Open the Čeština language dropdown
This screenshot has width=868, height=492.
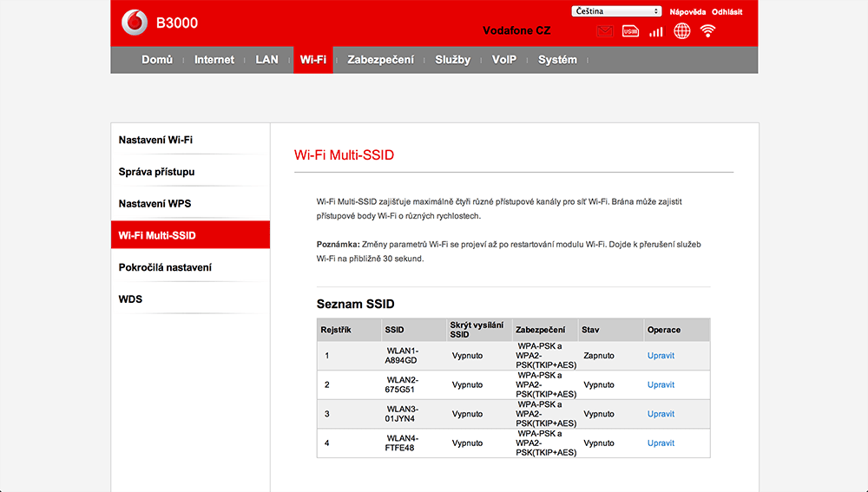tap(616, 11)
